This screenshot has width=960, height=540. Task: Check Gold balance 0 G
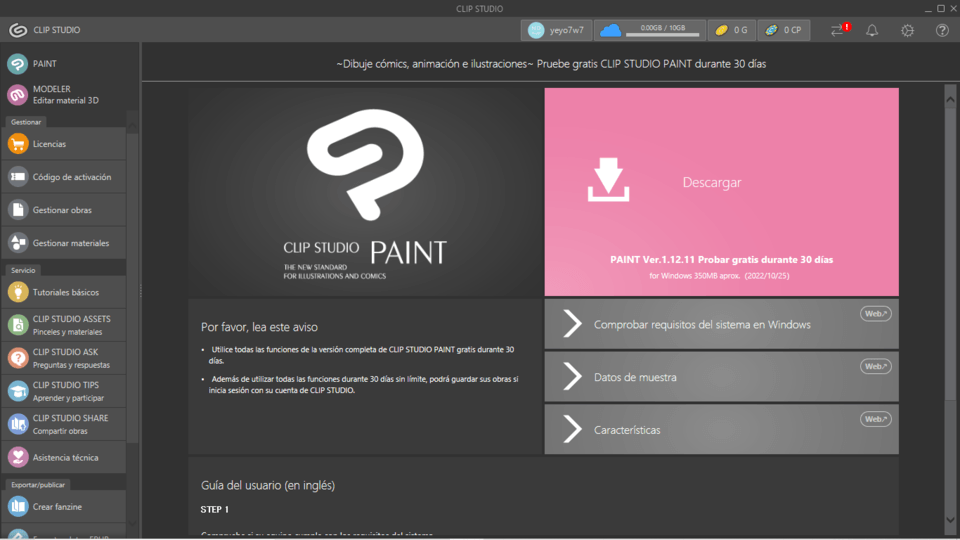pos(732,30)
